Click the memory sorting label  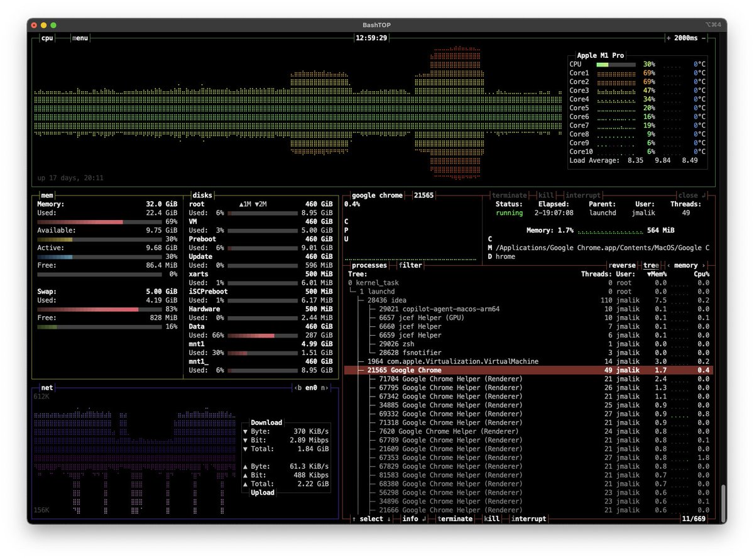[x=686, y=265]
